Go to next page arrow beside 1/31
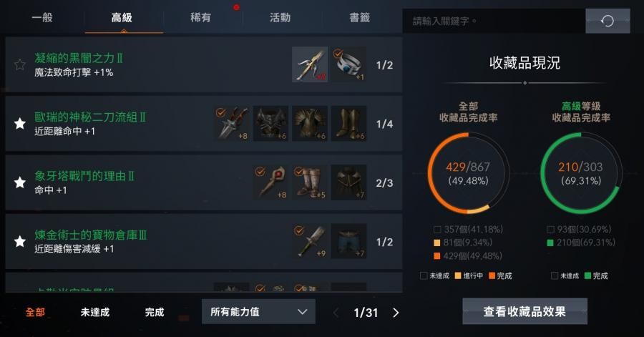644x337 pixels. point(396,313)
